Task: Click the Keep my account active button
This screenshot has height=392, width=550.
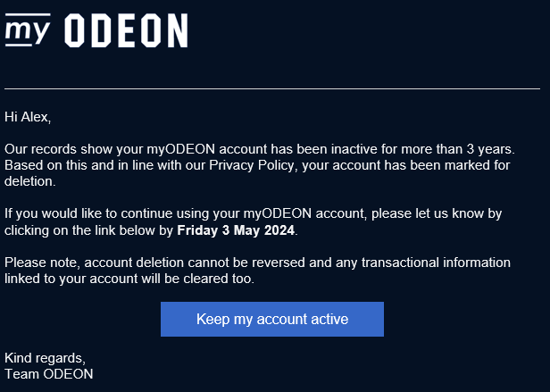Action: (x=272, y=319)
